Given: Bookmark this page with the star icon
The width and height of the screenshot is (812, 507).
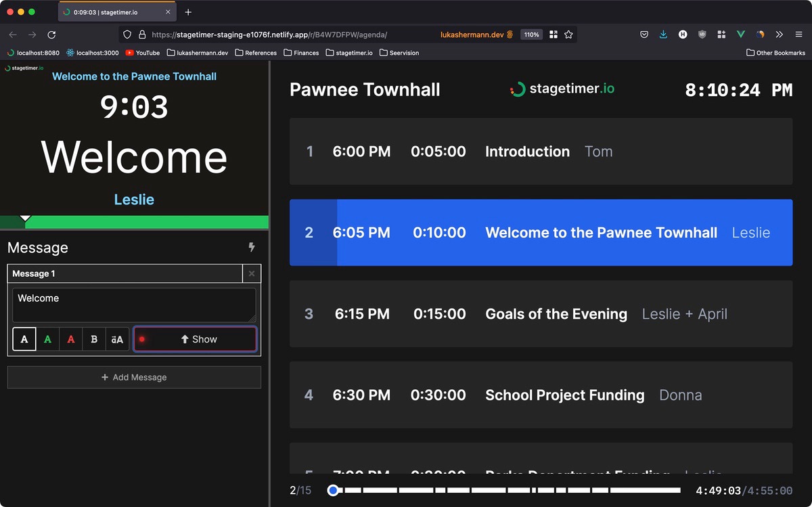Looking at the screenshot, I should pyautogui.click(x=569, y=35).
